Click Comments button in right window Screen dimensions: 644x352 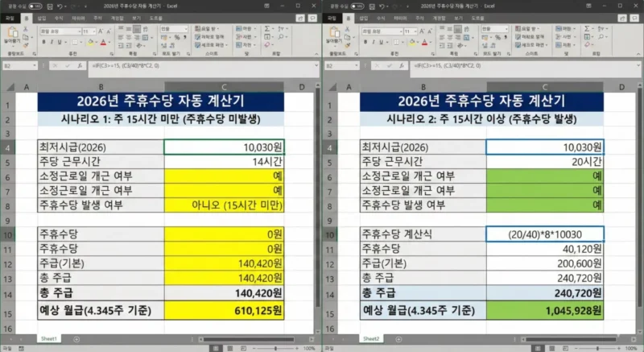point(635,18)
